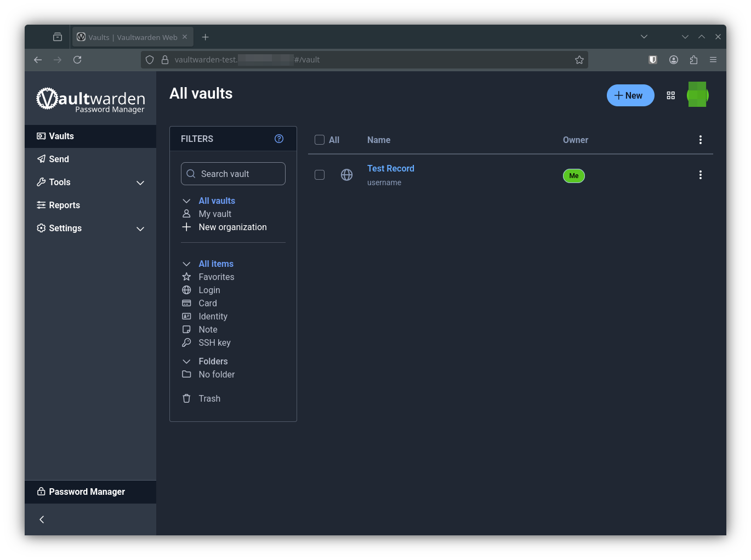Screen dimensions: 751x560
Task: Collapse the Folders filter group
Action: (x=186, y=361)
